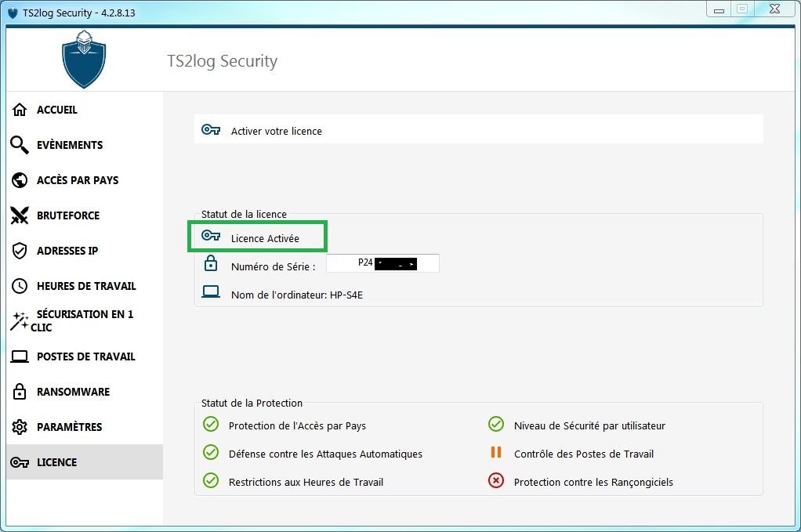
Task: Open the Accueil menu entry
Action: [85, 109]
